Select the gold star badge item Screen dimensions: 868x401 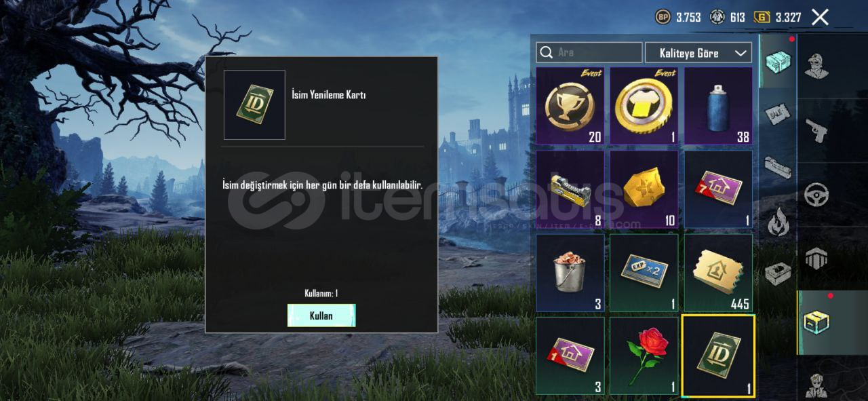point(644,189)
